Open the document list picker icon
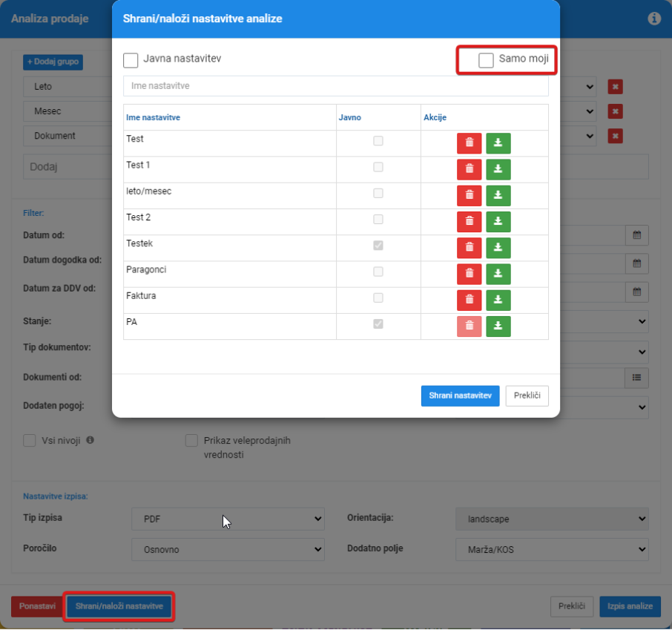Screen dimensions: 672x630 [637, 378]
